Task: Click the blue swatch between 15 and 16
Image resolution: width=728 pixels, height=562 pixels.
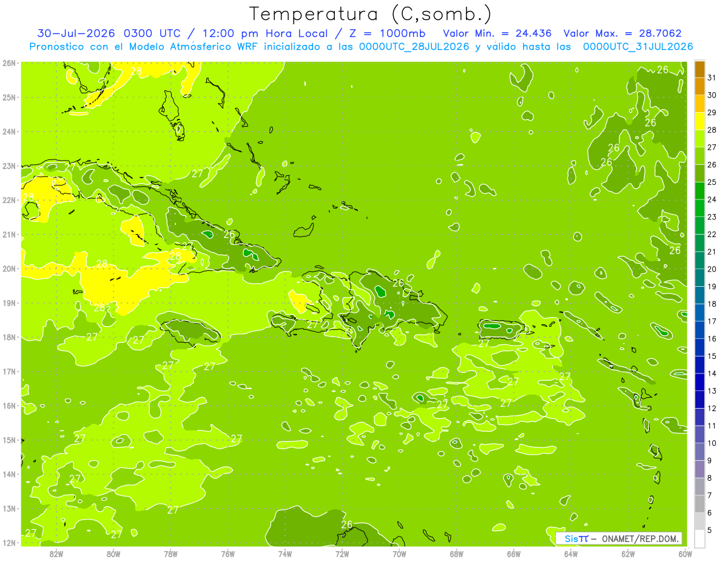Action: click(699, 347)
